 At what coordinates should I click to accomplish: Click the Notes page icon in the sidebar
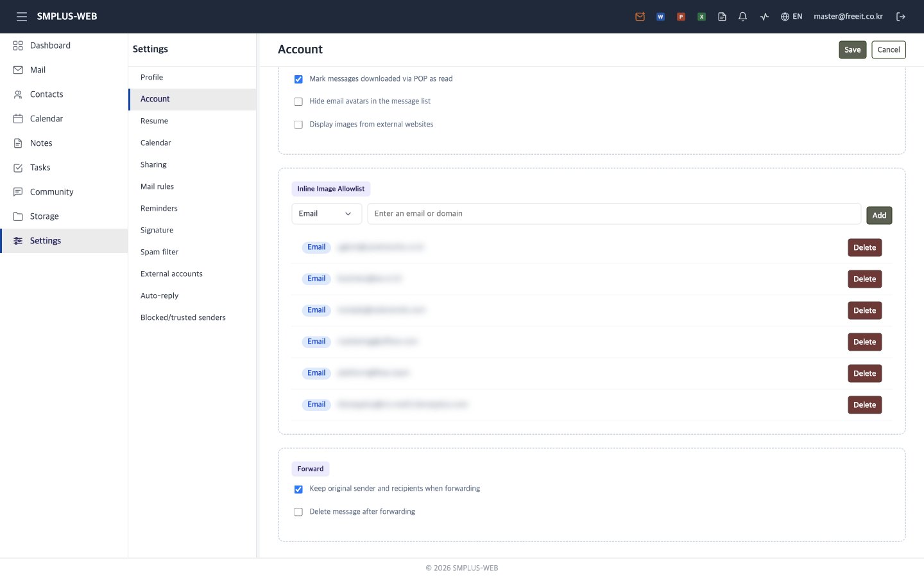point(18,143)
